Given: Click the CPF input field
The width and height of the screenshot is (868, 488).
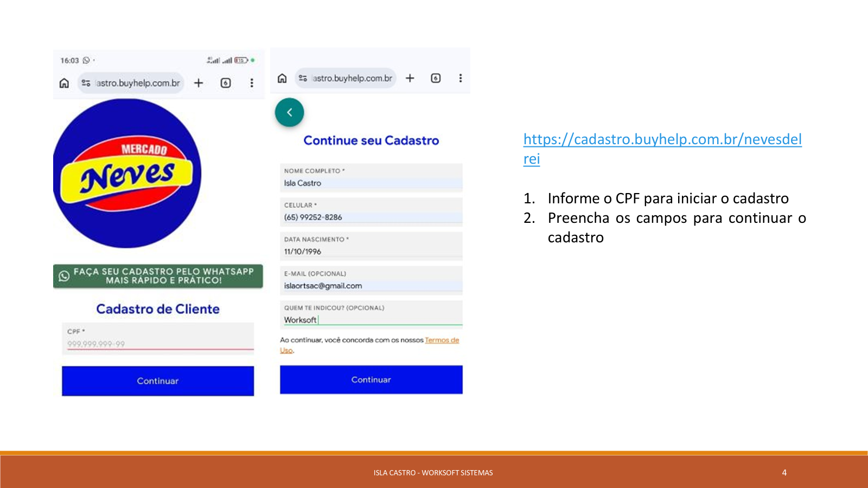Looking at the screenshot, I should pos(158,338).
